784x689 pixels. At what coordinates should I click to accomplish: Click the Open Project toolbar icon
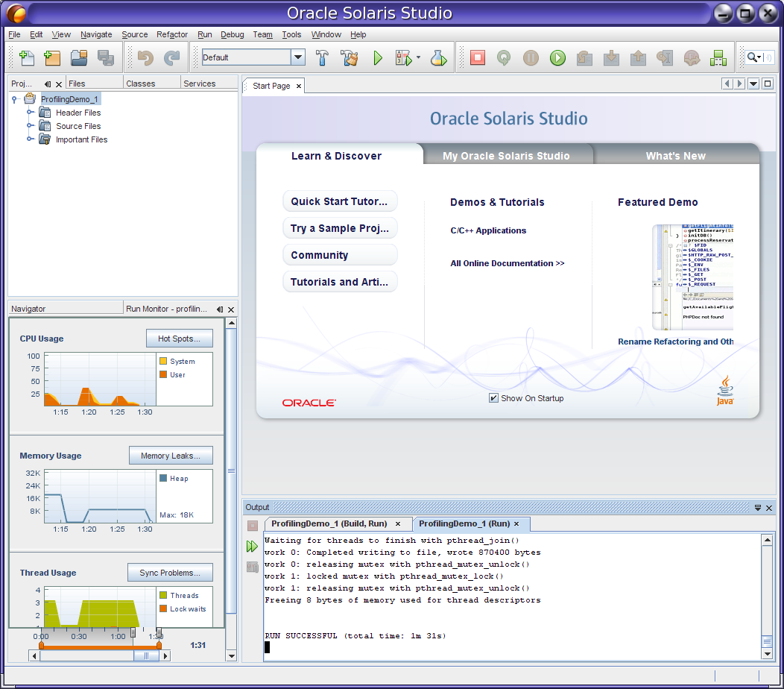pyautogui.click(x=79, y=58)
